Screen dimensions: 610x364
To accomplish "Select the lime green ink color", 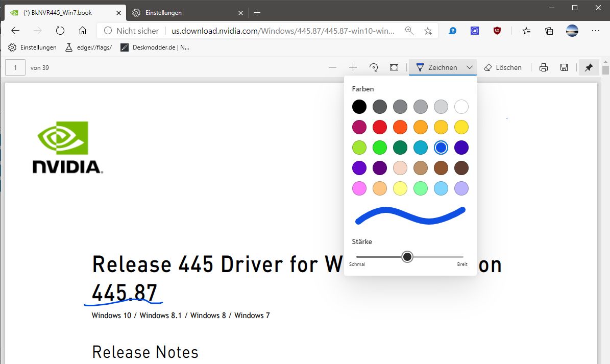I will point(359,148).
